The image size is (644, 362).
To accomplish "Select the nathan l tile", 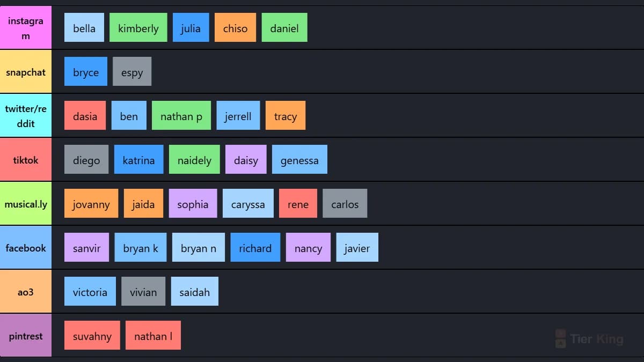I will click(153, 336).
